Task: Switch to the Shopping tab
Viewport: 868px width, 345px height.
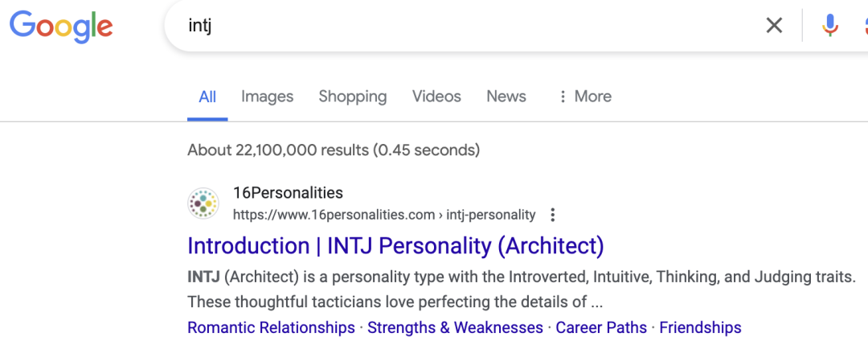Action: (353, 97)
